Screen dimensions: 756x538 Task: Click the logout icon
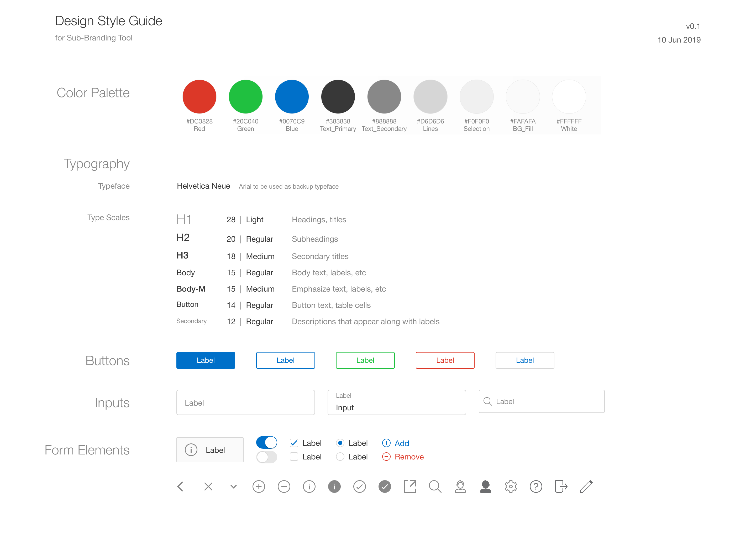click(x=561, y=486)
